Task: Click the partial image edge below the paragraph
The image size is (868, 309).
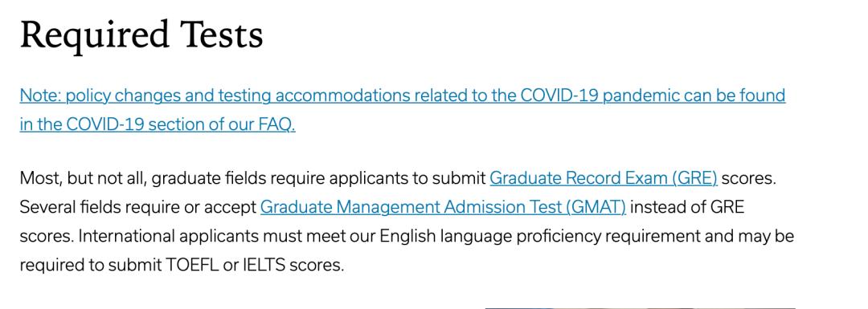Action: coord(640,307)
